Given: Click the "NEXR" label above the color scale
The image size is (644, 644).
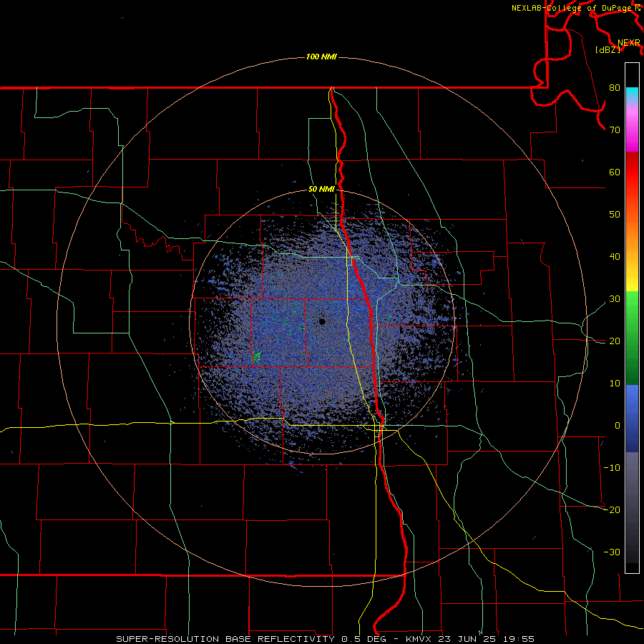Looking at the screenshot, I should [x=628, y=43].
